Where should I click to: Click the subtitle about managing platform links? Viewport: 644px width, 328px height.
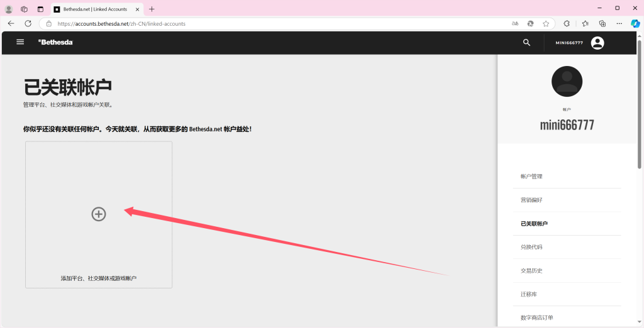(x=68, y=105)
